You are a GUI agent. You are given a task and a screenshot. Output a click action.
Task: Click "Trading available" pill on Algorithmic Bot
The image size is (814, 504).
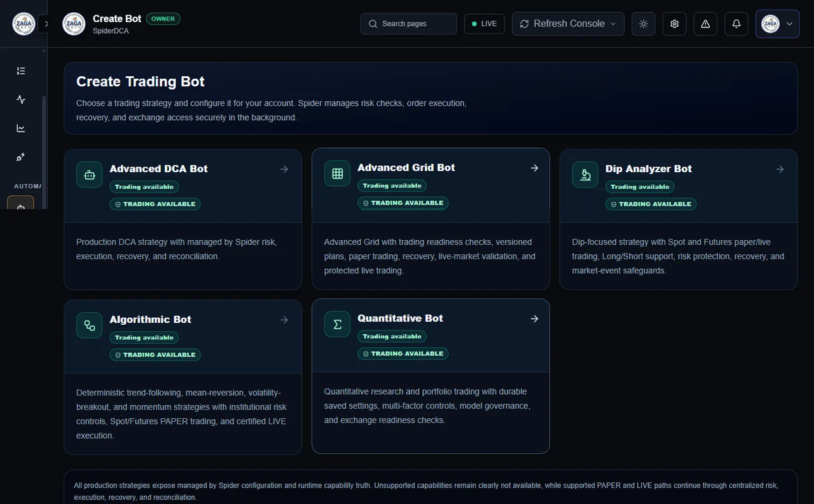[x=144, y=337]
